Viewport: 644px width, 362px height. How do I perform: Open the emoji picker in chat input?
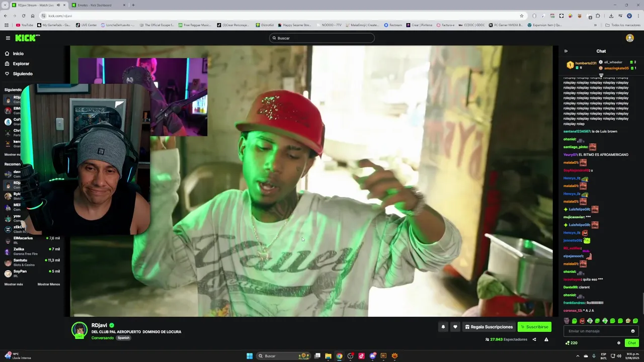pos(632,331)
